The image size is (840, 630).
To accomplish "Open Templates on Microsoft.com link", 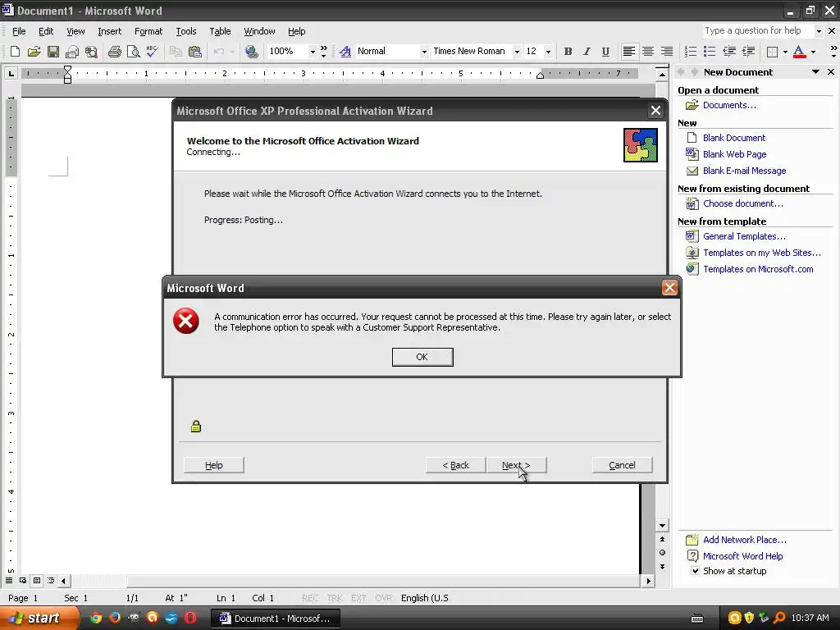I will coord(758,269).
